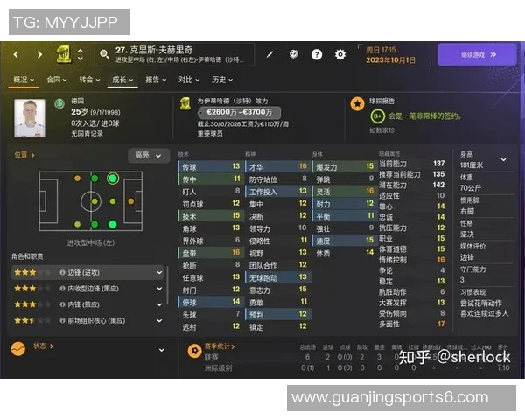Click the B+ grade circle

[x=378, y=116]
